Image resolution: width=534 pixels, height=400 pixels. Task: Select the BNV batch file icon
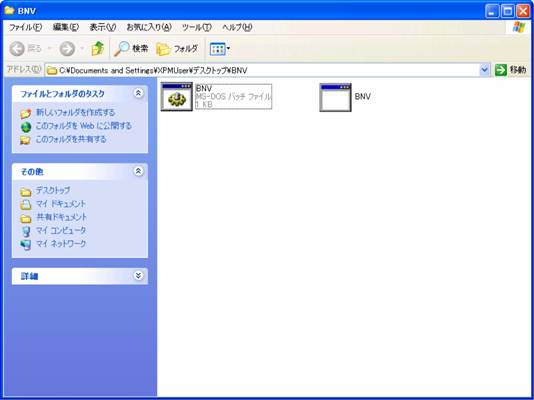point(177,97)
